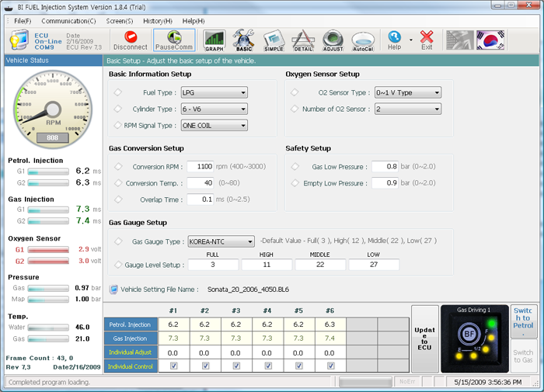Screen dimensions: 544x392
Task: Click the Update to ECU button
Action: (x=424, y=338)
